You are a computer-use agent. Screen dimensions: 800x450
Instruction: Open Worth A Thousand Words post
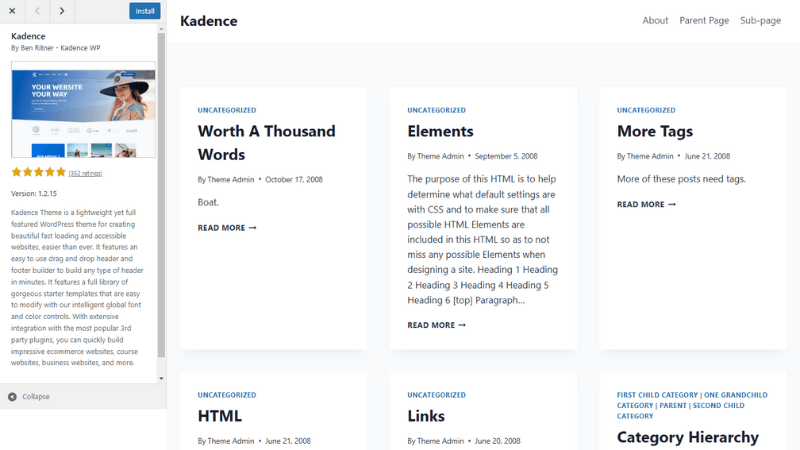(x=266, y=142)
